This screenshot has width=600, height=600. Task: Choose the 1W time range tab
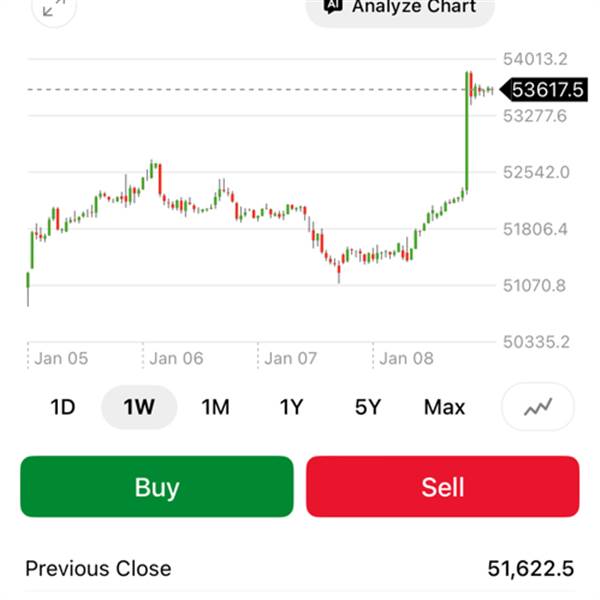(139, 407)
